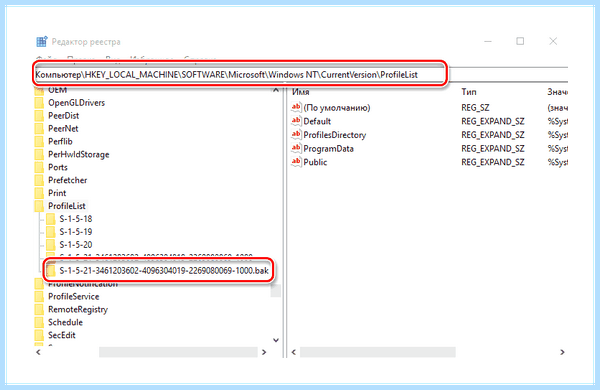The width and height of the screenshot is (600, 390).
Task: Minimize the Registry Editor window
Action: pyautogui.click(x=488, y=41)
